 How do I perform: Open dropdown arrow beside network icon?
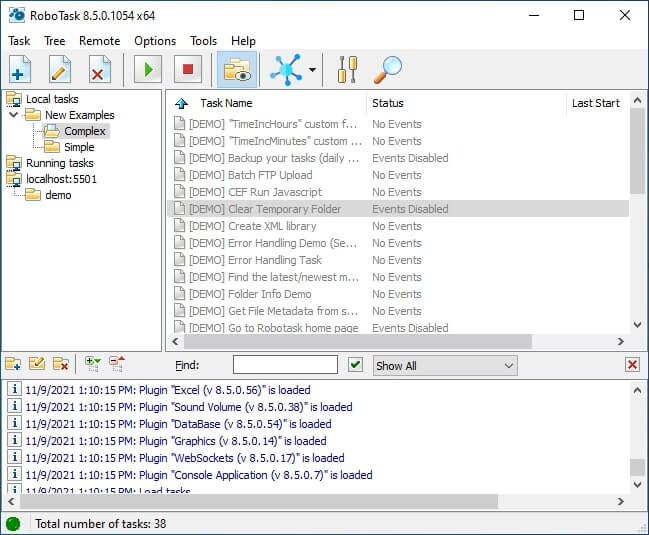tap(313, 70)
